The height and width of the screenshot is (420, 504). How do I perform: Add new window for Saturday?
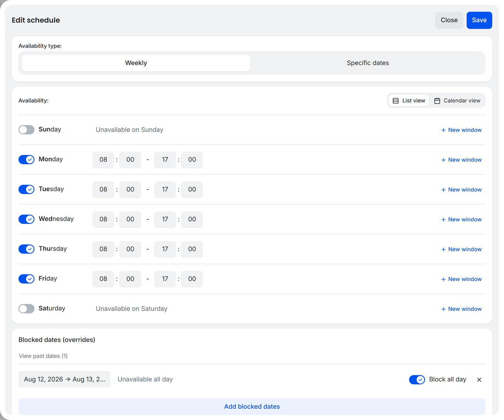pos(461,309)
